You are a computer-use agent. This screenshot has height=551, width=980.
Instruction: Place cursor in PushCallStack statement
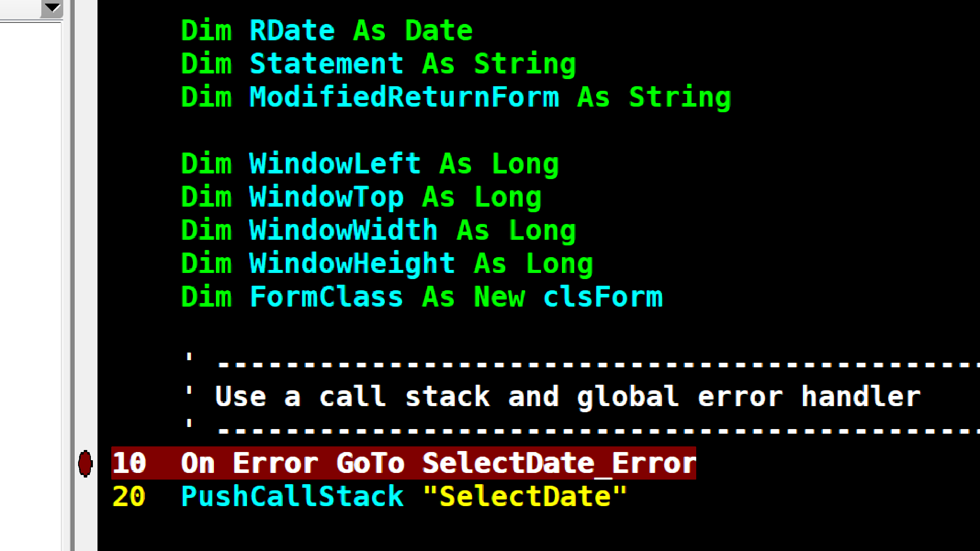click(292, 497)
